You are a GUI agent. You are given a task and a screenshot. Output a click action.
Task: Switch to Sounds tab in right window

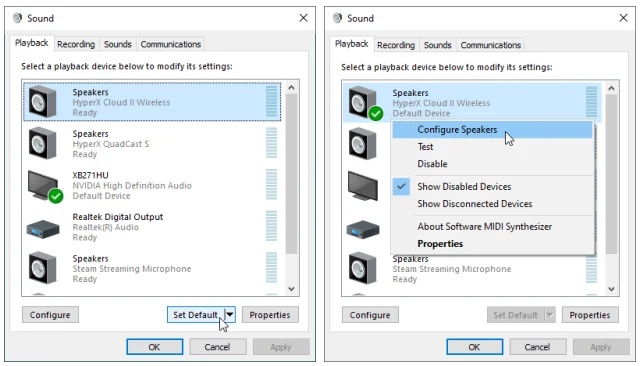point(437,45)
